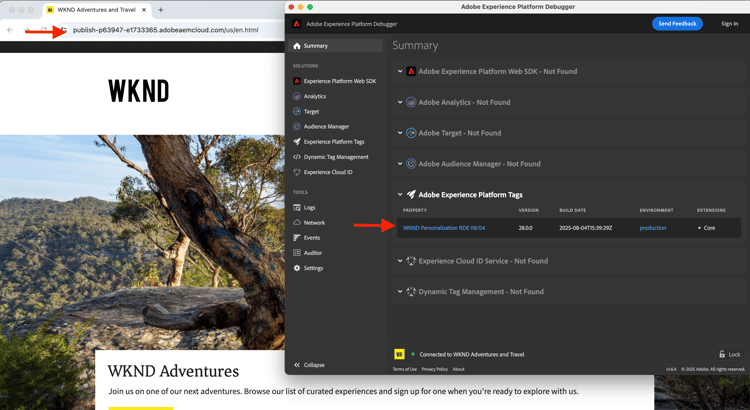Click Audience Manager icon in Summary section

410,164
